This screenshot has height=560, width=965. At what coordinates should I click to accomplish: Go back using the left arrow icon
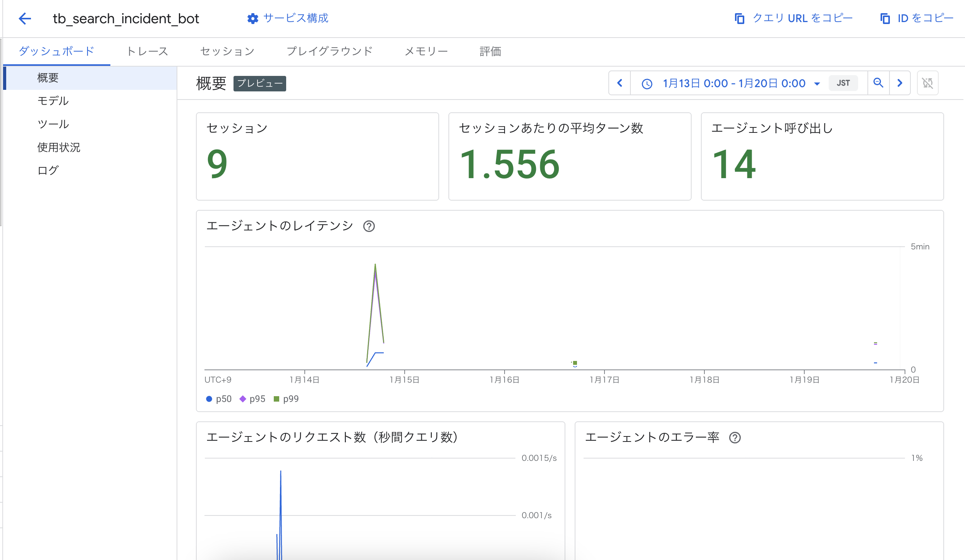(25, 18)
